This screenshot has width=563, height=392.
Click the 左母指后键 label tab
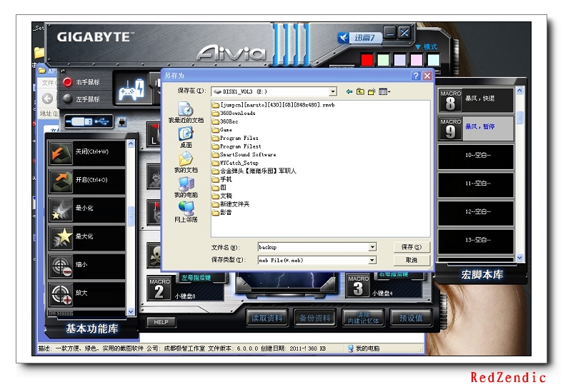pyautogui.click(x=196, y=278)
